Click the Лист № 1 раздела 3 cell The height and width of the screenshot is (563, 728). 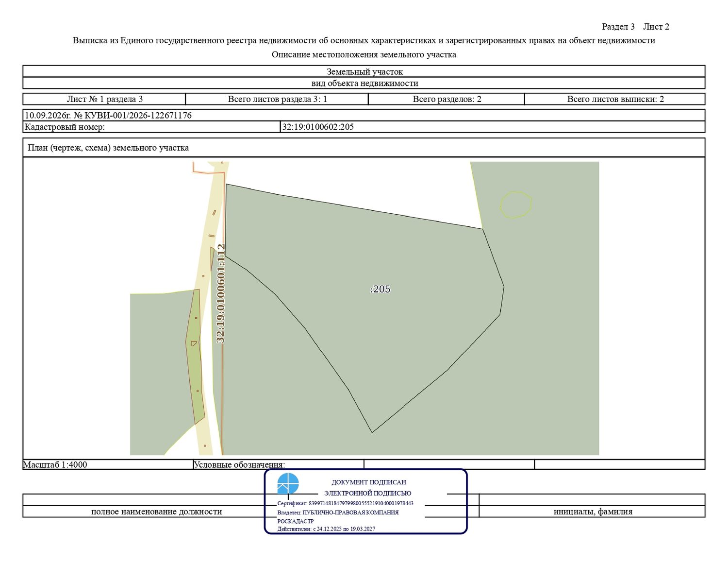click(x=104, y=99)
